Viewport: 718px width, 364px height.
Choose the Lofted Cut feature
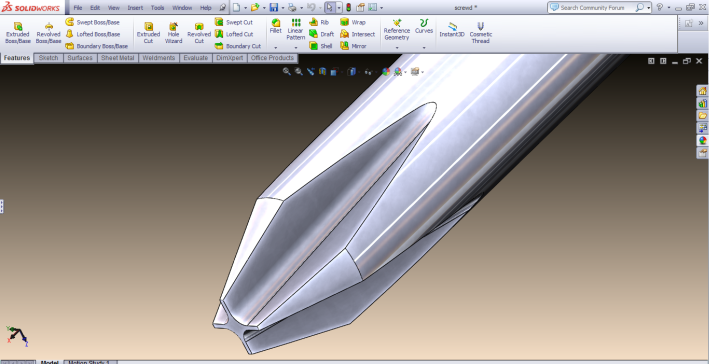click(234, 34)
